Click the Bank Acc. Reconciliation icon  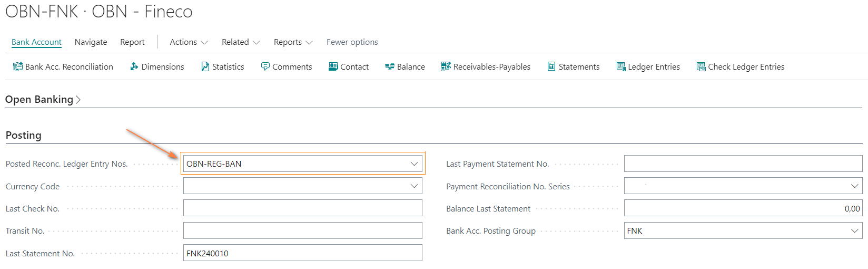17,66
